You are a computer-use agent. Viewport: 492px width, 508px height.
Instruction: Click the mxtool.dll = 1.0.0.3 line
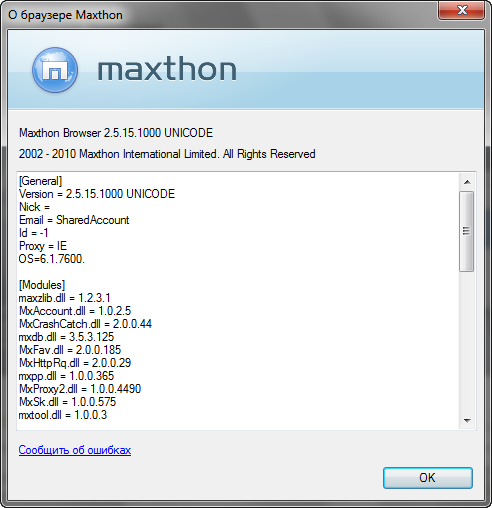[63, 415]
